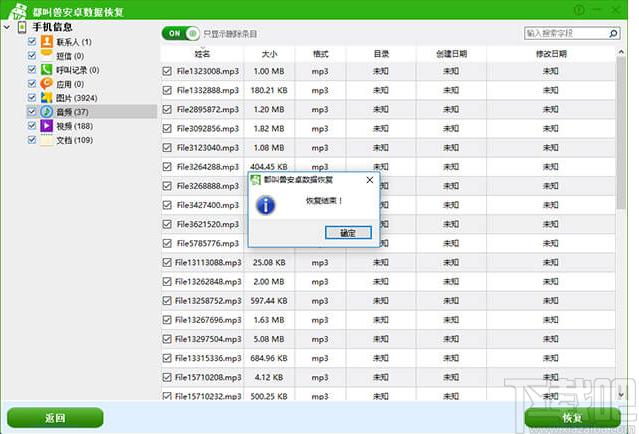
Task: Sort by the 修改日期 column header
Action: click(x=550, y=53)
